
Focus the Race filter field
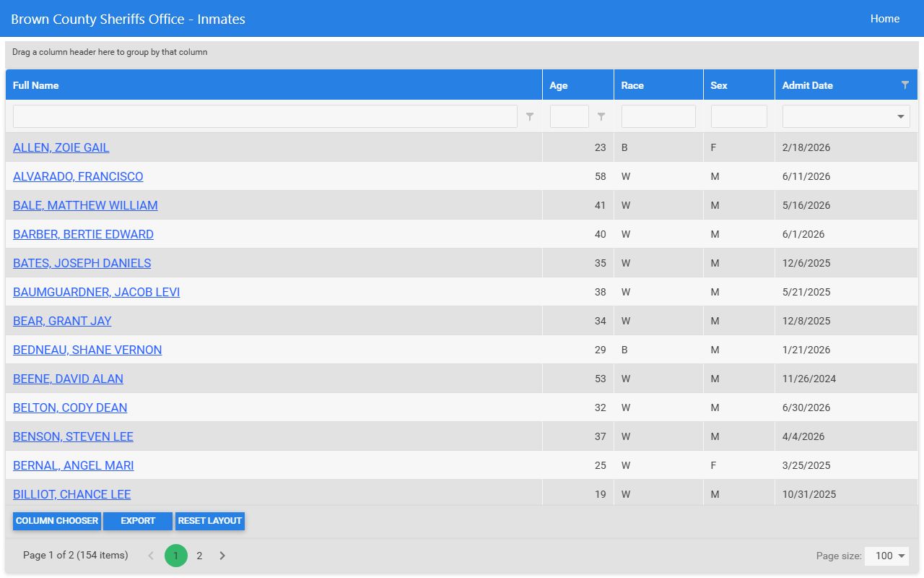click(x=658, y=116)
